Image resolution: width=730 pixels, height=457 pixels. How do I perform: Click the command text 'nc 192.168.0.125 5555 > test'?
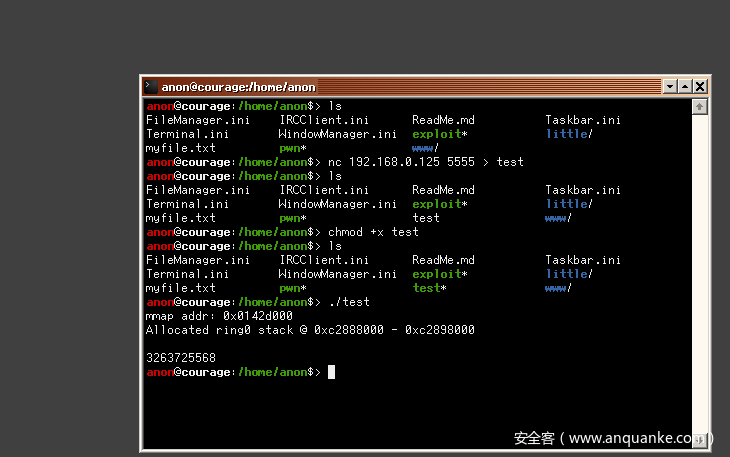(426, 162)
